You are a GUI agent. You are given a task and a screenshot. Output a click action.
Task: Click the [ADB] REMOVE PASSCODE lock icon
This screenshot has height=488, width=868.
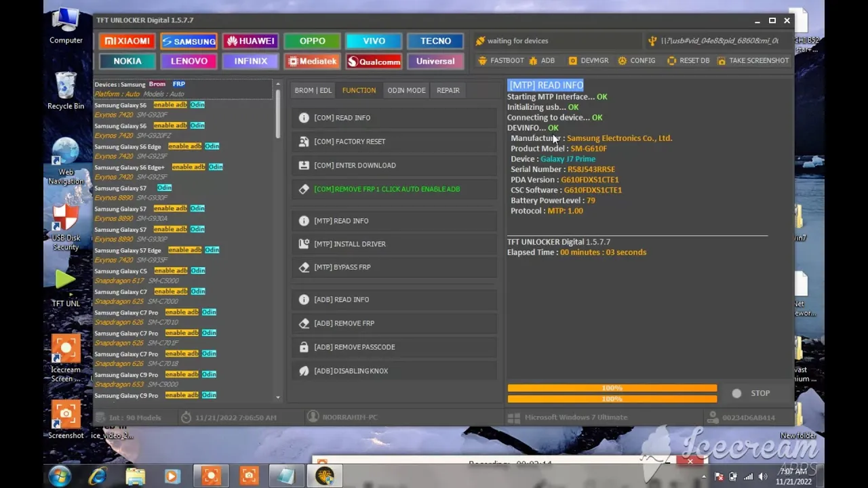click(304, 347)
